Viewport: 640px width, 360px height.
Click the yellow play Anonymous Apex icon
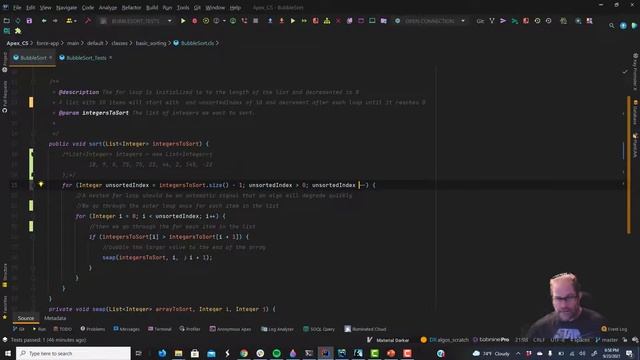(x=293, y=21)
